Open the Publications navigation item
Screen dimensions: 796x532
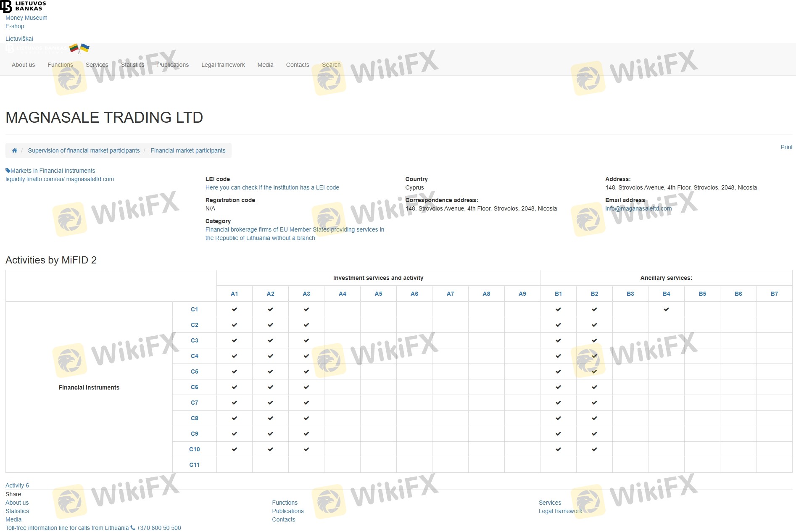click(x=173, y=65)
